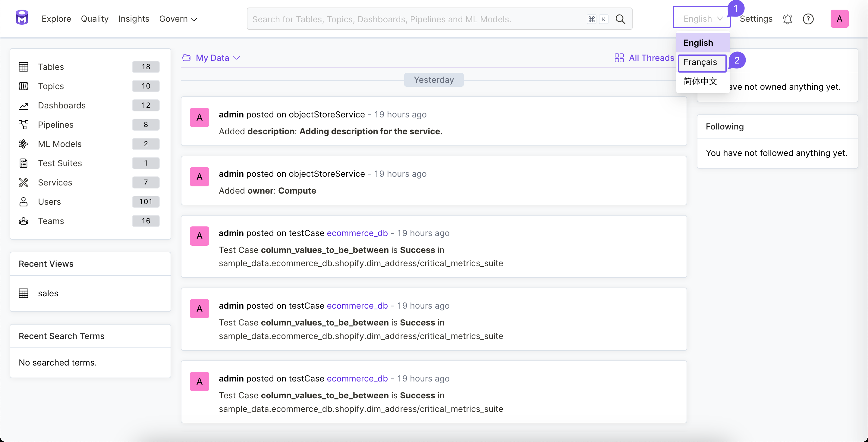Image resolution: width=868 pixels, height=442 pixels.
Task: Open the Explore menu item
Action: (56, 19)
